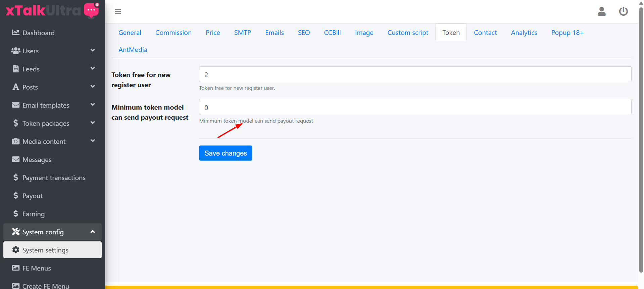Click the xTalkUltra logo
This screenshot has width=644, height=289.
[x=52, y=10]
